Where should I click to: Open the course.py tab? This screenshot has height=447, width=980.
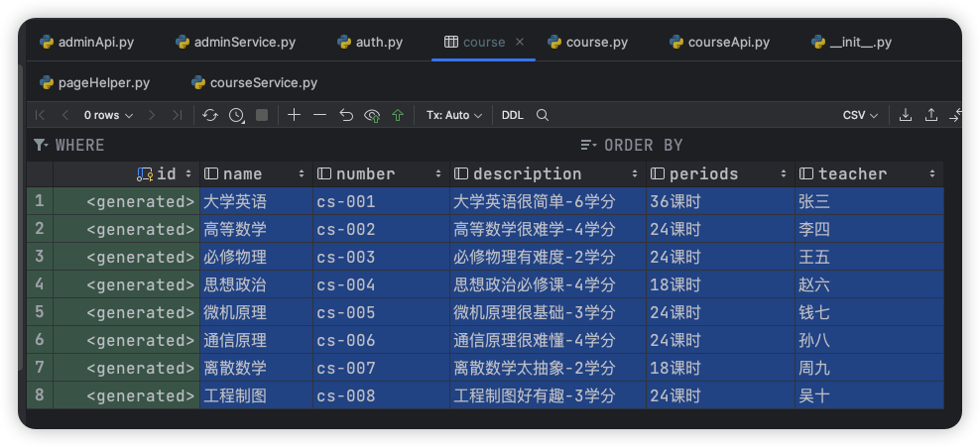coord(588,43)
